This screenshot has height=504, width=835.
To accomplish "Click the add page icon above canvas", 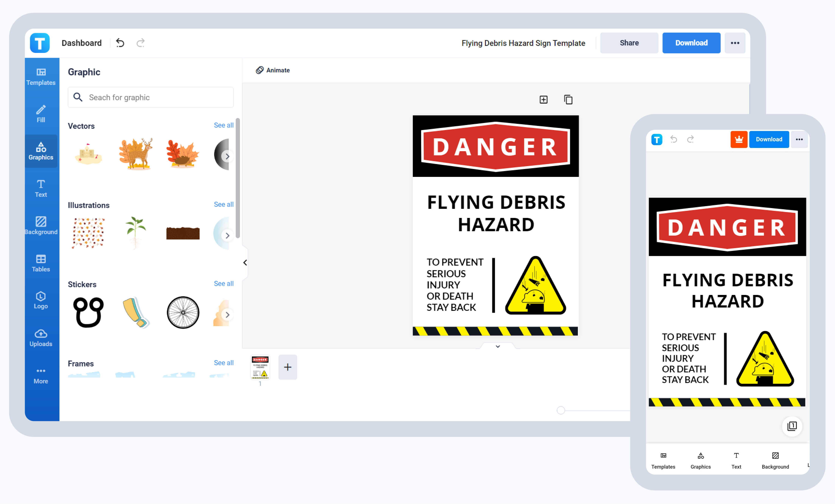I will click(543, 100).
